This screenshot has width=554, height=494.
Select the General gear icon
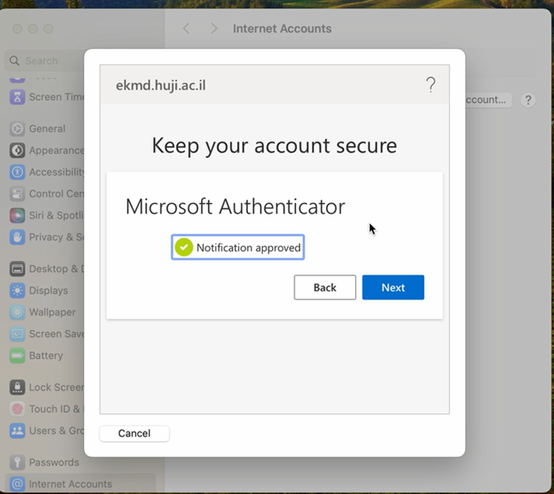coord(17,129)
